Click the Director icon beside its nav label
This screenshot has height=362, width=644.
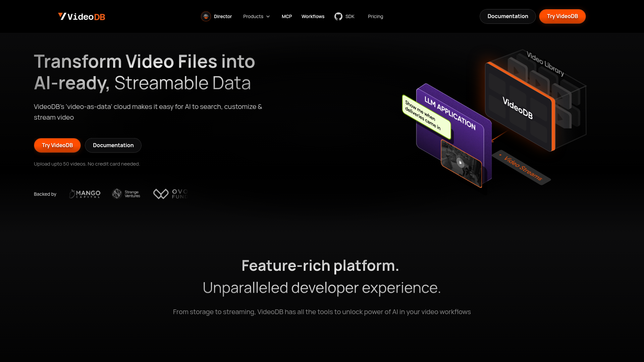(x=206, y=16)
